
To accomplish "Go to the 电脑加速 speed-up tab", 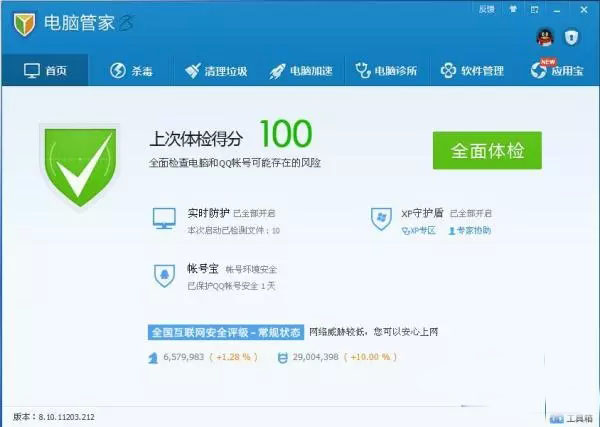I will pos(301,70).
